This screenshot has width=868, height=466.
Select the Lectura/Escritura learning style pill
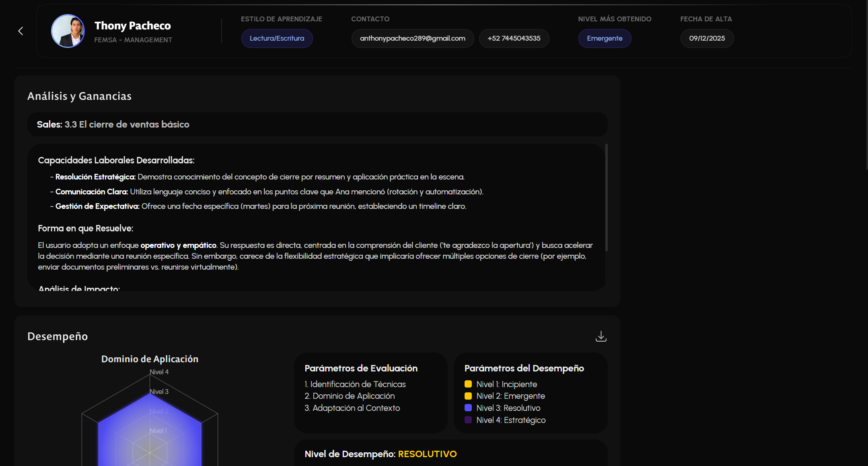click(x=277, y=38)
